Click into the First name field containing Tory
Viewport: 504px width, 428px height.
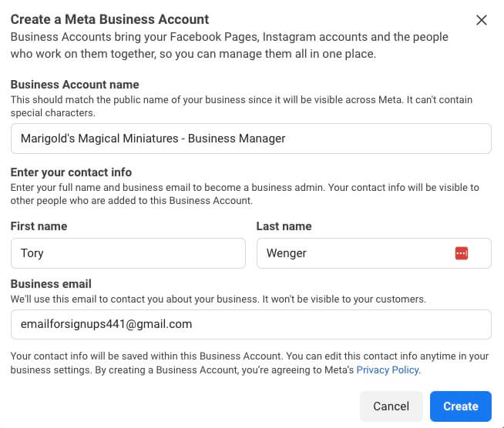point(128,253)
